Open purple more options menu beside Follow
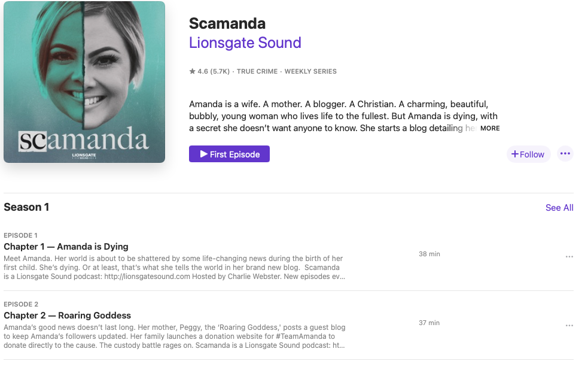This screenshot has width=588, height=367. pyautogui.click(x=565, y=154)
